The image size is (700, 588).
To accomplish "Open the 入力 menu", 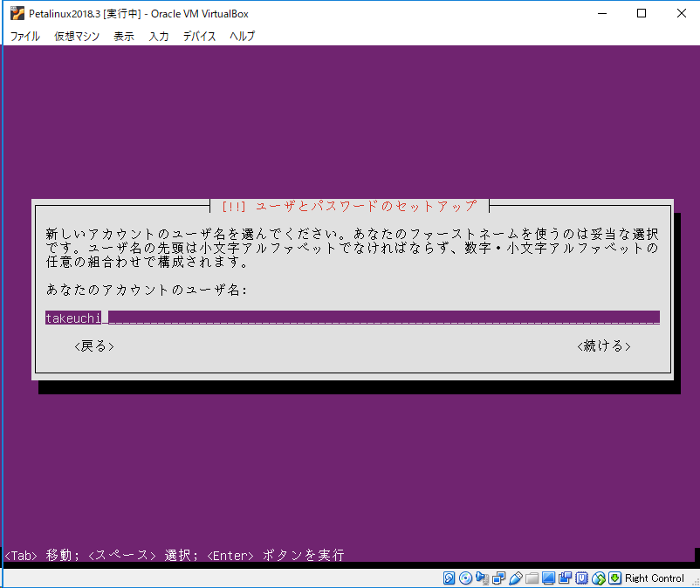I will tap(158, 37).
